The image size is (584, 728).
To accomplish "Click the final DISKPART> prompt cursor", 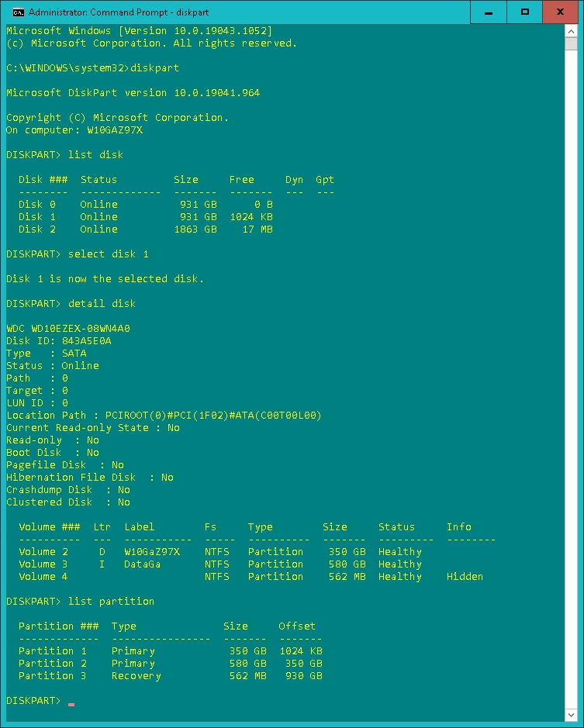I will point(71,704).
